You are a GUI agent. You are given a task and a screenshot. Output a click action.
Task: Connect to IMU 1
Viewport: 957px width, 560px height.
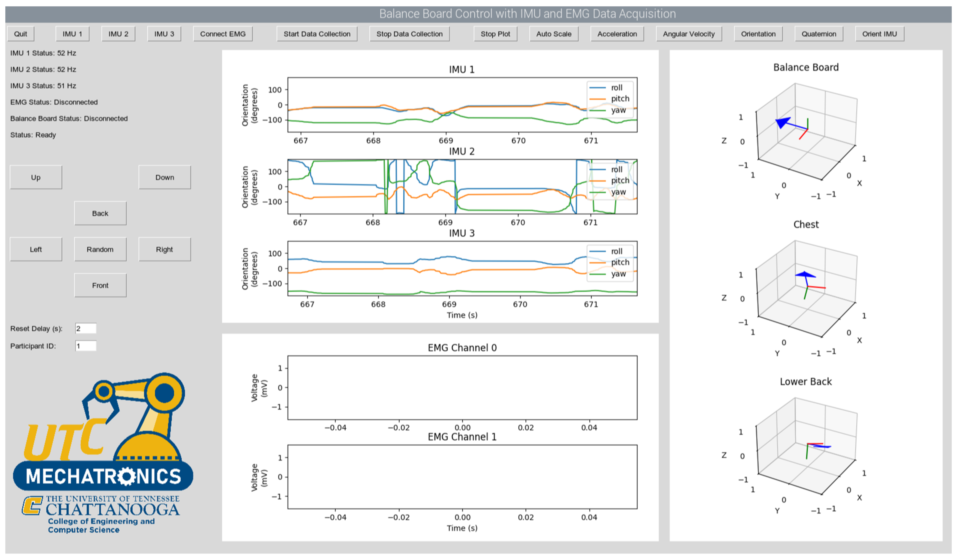72,34
